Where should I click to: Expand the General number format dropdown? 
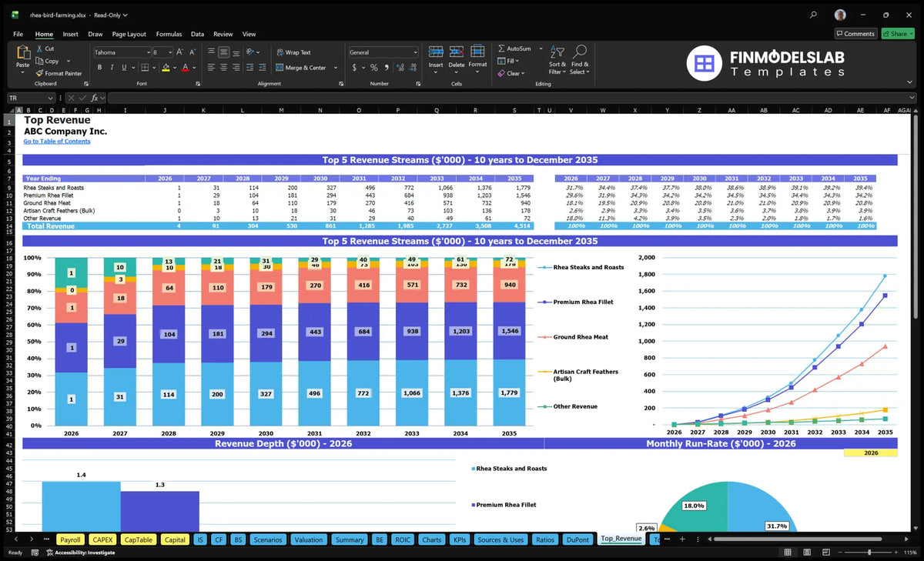click(x=414, y=52)
